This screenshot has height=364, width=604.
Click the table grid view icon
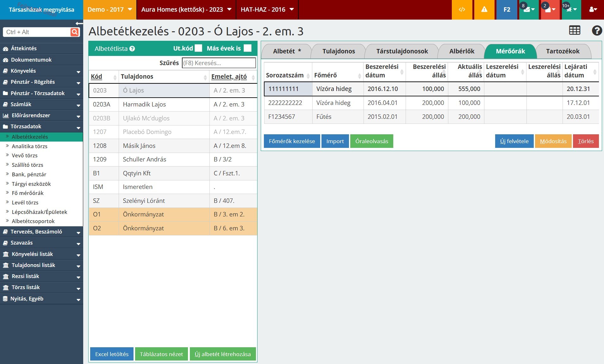pyautogui.click(x=575, y=30)
